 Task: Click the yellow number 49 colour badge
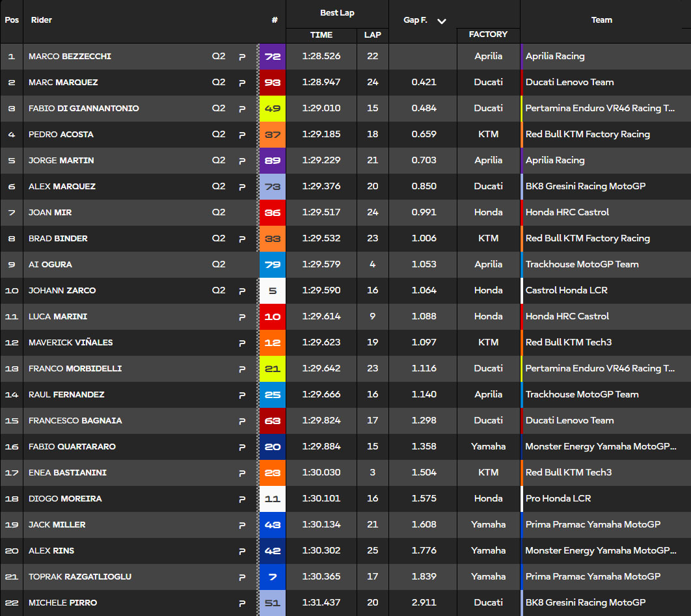273,109
